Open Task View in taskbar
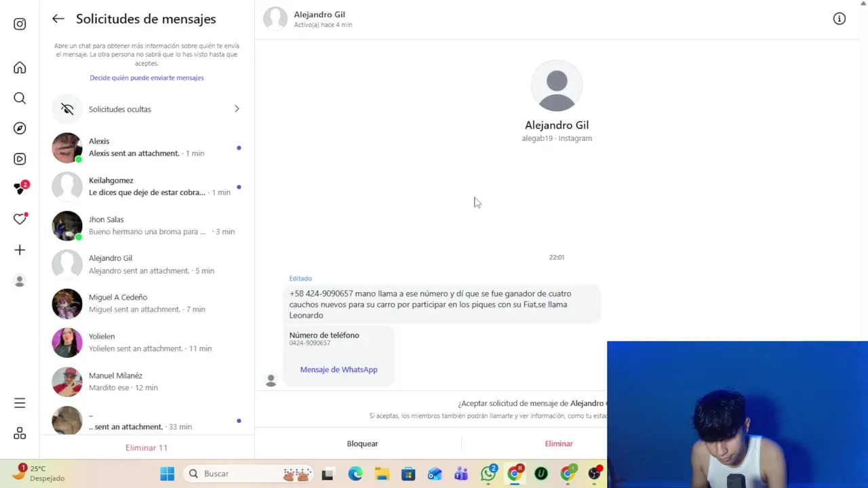The image size is (868, 488). [x=328, y=474]
